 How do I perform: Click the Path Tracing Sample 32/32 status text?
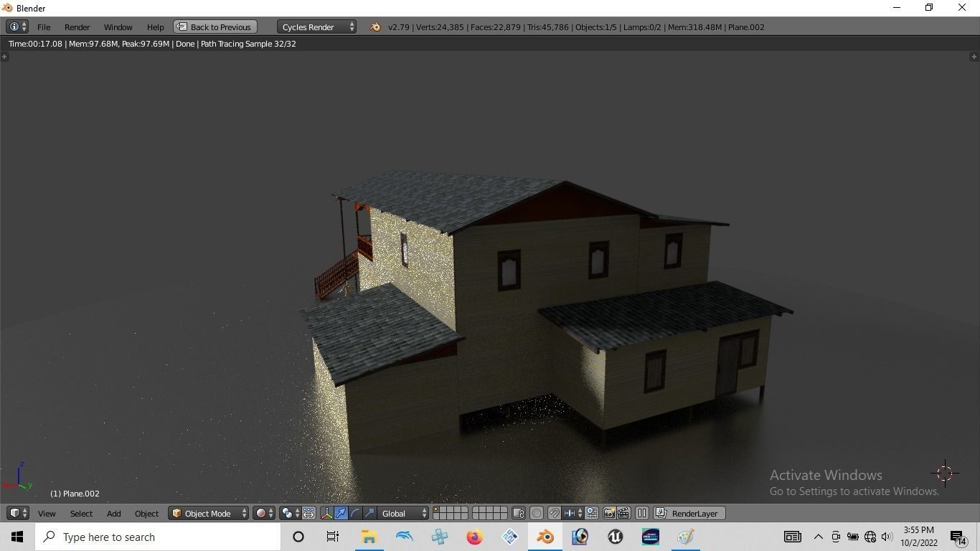coord(248,44)
